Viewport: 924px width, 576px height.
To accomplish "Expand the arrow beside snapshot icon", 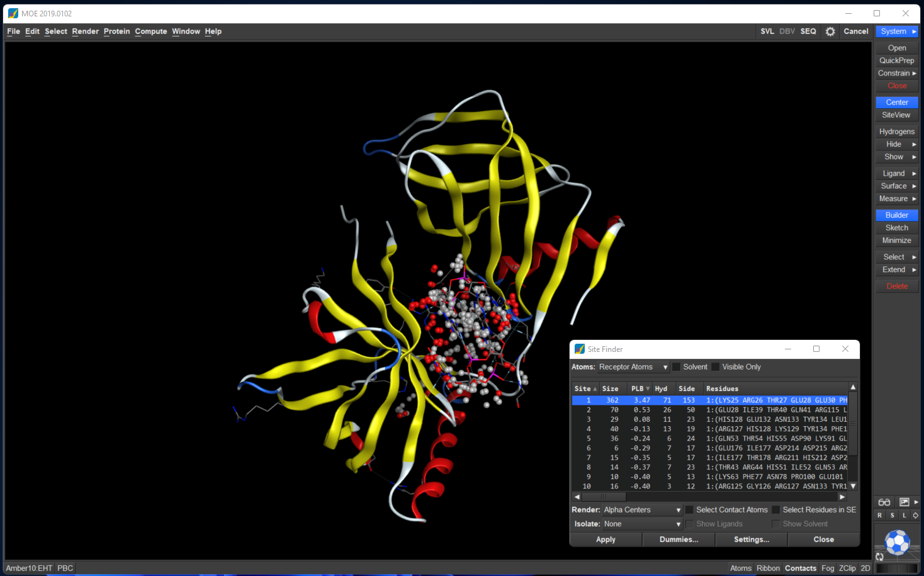I will tap(916, 502).
